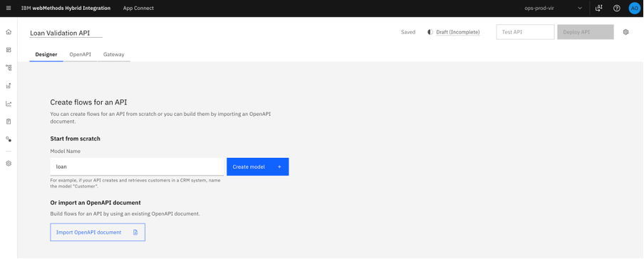This screenshot has height=259, width=644.
Task: Open the flow tree icon in the sidebar
Action: click(9, 68)
